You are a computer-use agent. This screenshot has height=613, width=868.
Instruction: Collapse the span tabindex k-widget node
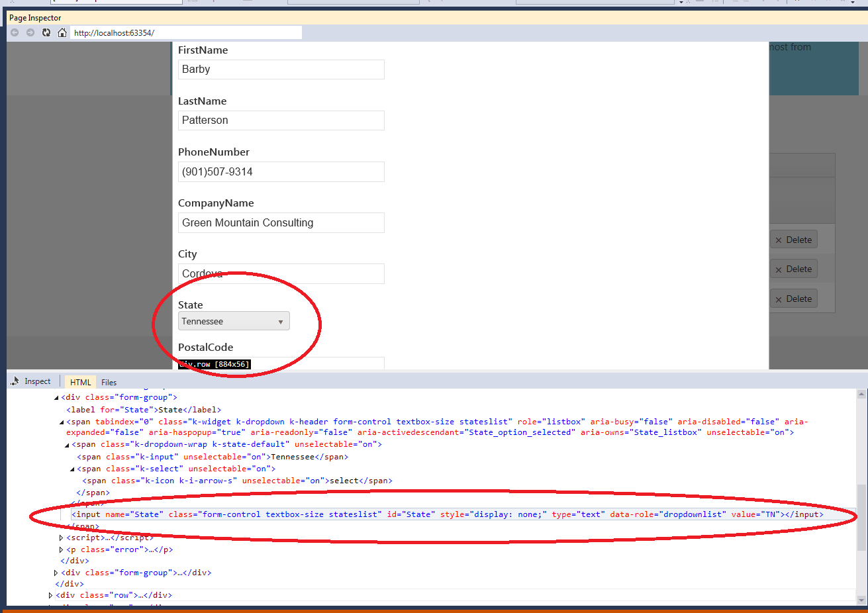click(62, 422)
